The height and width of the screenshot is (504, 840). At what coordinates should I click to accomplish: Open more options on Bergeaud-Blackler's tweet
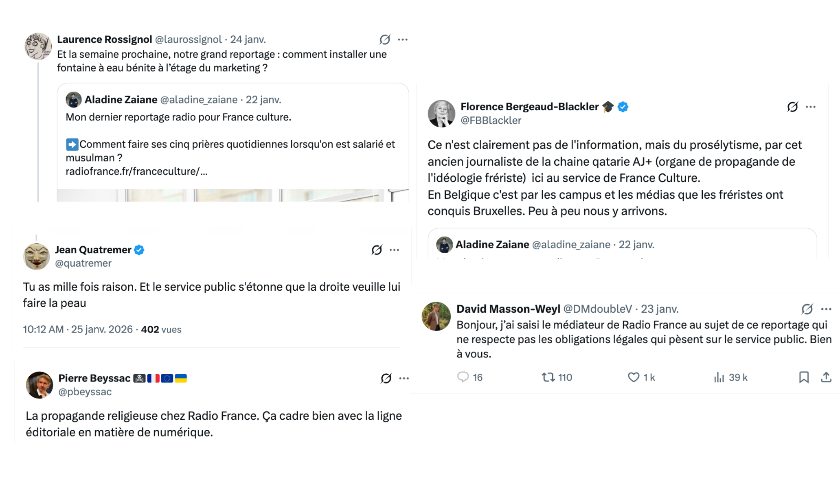811,107
